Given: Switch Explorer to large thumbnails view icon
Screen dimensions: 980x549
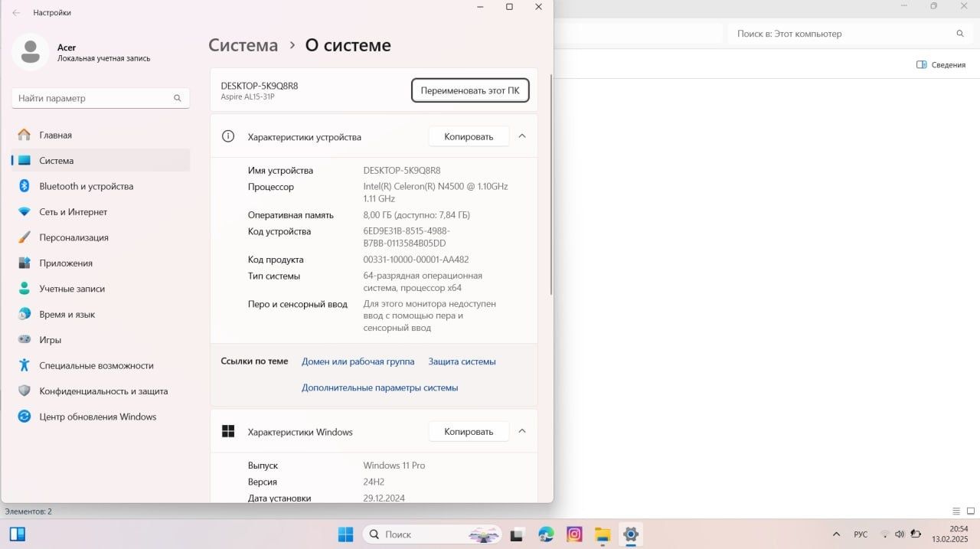Looking at the screenshot, I should point(970,511).
